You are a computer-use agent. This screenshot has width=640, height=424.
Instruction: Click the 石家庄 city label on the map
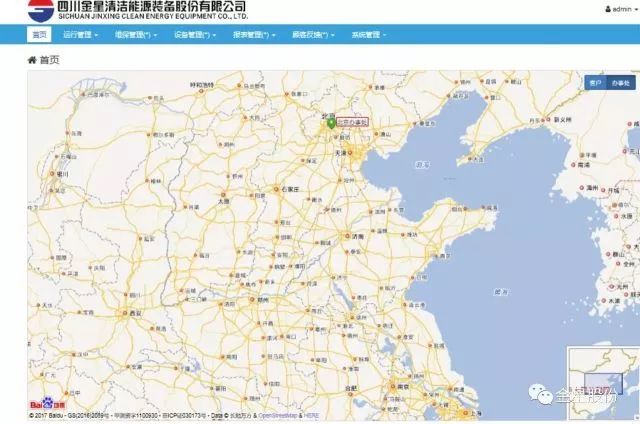click(290, 189)
